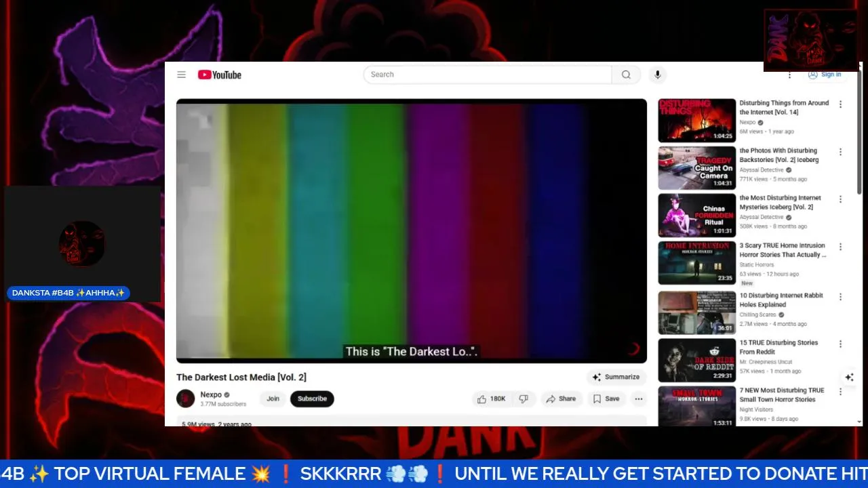
Task: Open the YouTube hamburger guide menu
Action: tap(181, 75)
